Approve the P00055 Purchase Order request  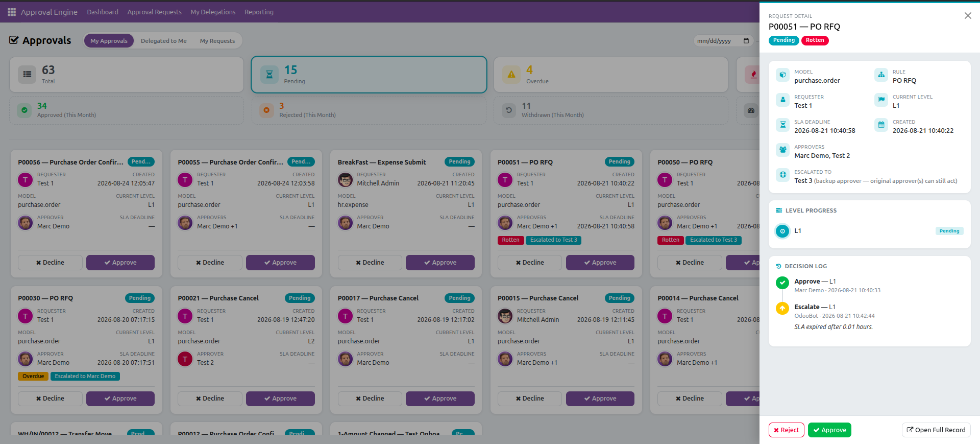pos(280,263)
